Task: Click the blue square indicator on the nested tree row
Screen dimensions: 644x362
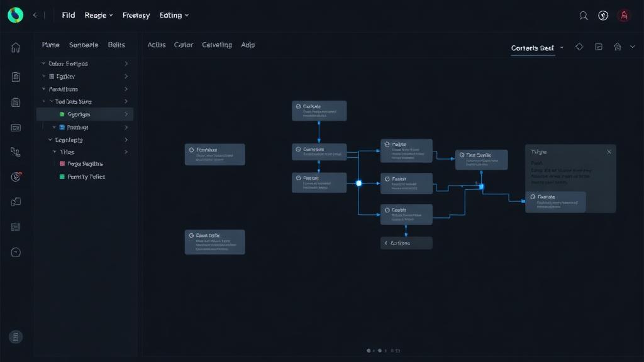Action: point(62,127)
